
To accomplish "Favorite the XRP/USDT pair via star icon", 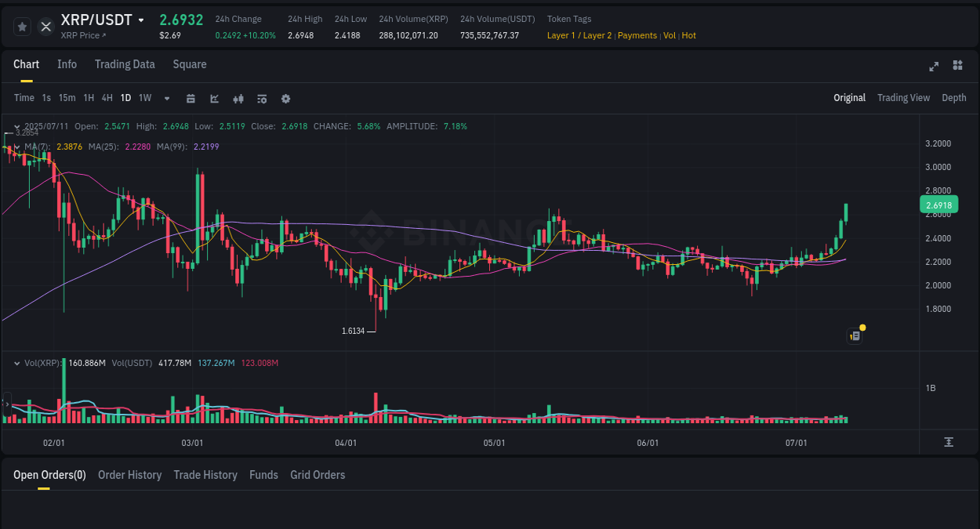I will click(22, 26).
